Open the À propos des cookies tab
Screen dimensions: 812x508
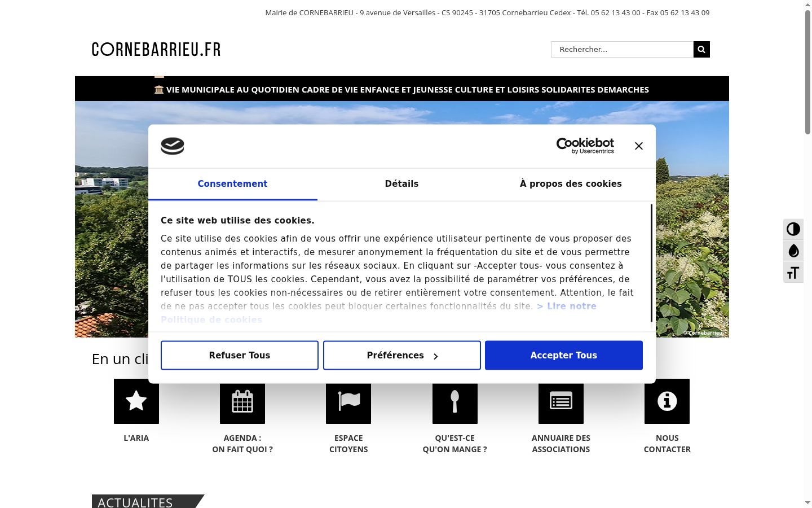point(571,184)
